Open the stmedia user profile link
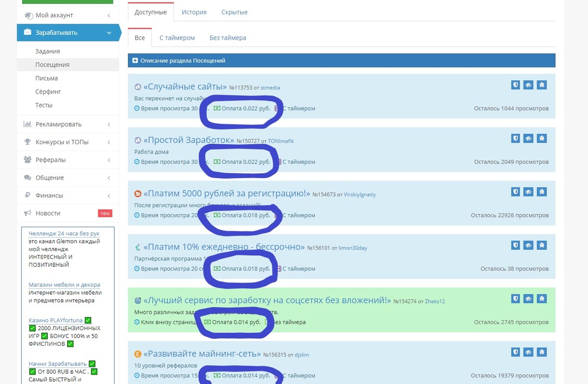 tap(270, 87)
